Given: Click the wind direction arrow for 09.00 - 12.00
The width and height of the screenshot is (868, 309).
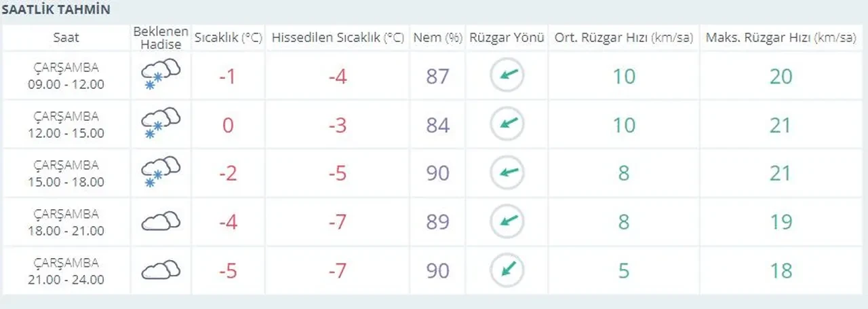Looking at the screenshot, I should click(507, 75).
